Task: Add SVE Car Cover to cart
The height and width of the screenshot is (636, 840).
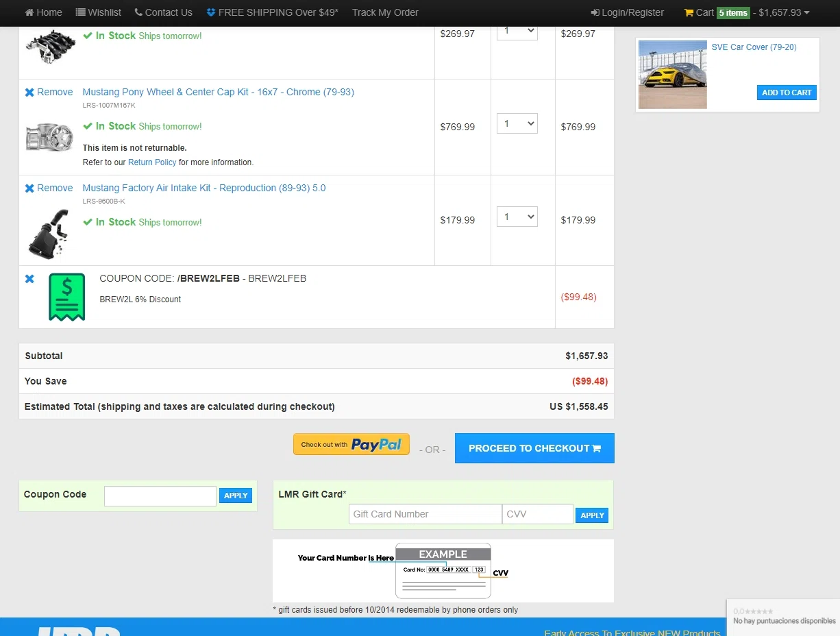Action: coord(787,93)
